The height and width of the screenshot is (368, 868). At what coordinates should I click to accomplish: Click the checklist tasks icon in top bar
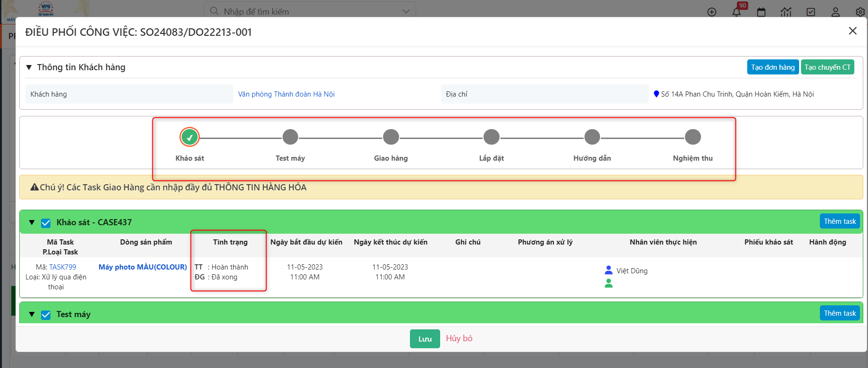(811, 12)
